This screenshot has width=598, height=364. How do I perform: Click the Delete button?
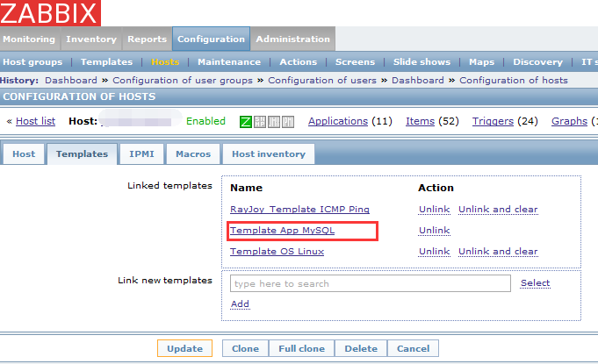click(x=361, y=348)
